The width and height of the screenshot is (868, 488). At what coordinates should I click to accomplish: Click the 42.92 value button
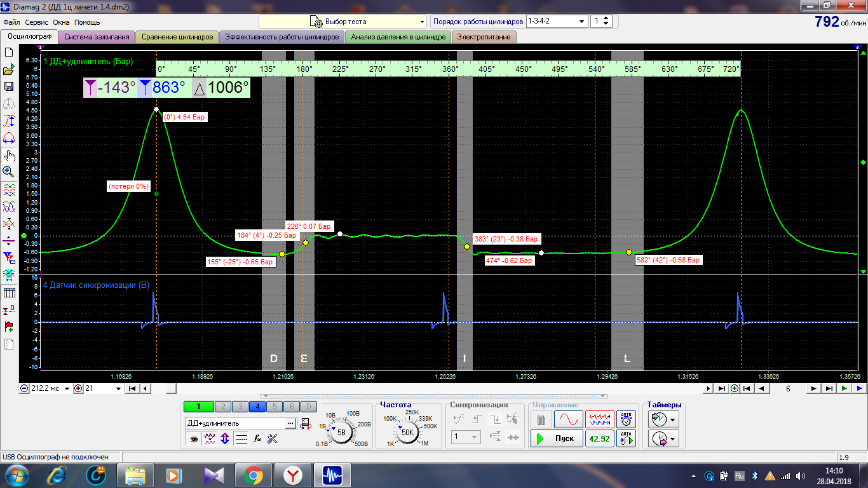[x=599, y=438]
